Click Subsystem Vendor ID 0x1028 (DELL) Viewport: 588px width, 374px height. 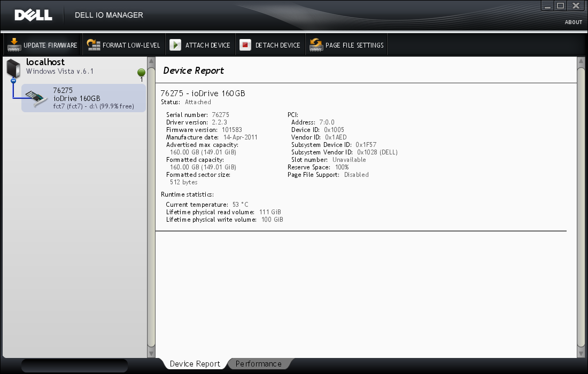click(377, 152)
